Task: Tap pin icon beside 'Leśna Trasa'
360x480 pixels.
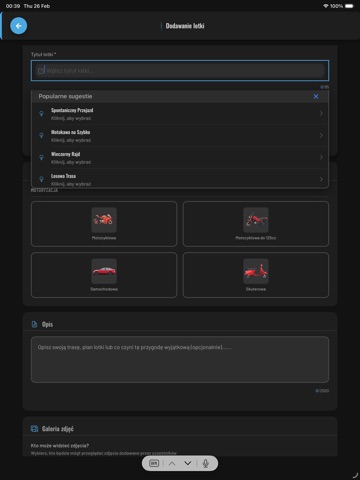Action: pyautogui.click(x=41, y=179)
